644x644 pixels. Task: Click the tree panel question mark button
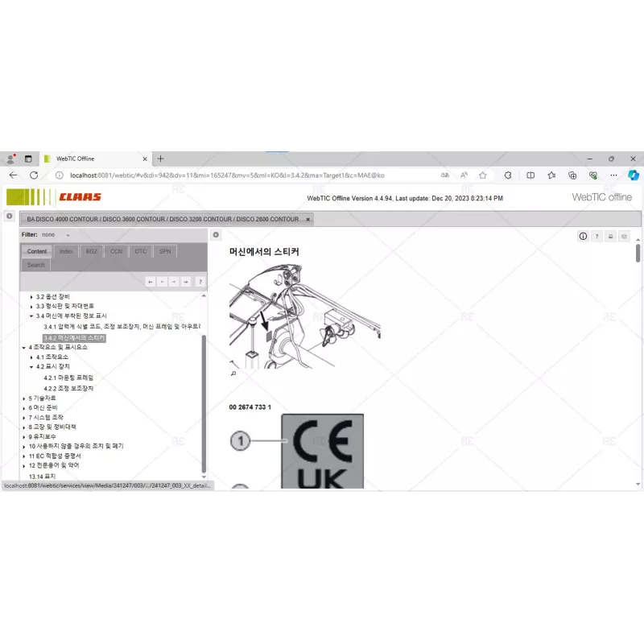click(200, 282)
